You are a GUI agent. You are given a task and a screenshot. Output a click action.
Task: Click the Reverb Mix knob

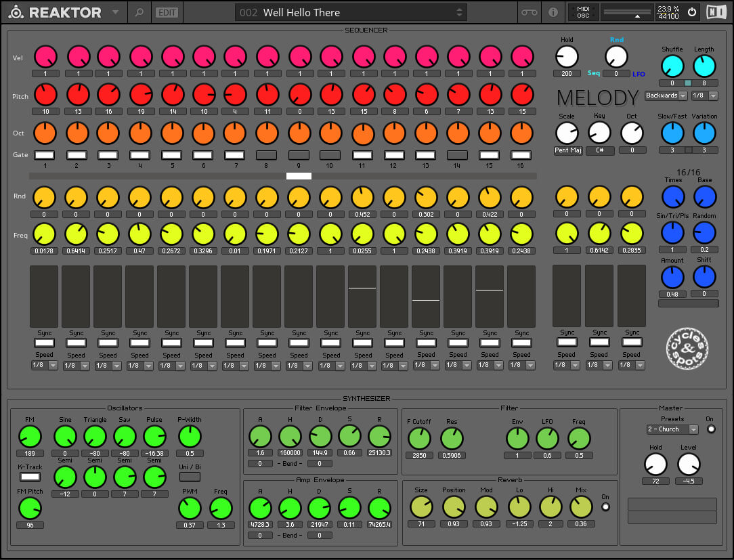pos(581,507)
